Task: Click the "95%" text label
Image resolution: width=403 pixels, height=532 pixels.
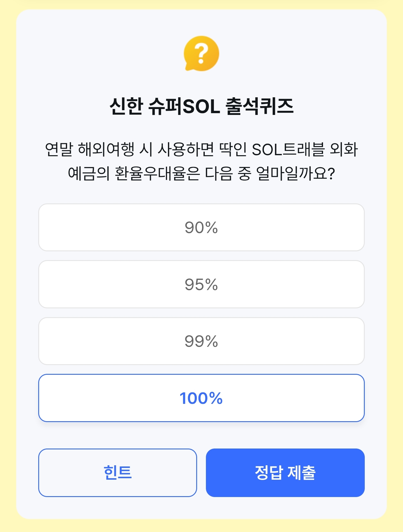Action: tap(201, 285)
